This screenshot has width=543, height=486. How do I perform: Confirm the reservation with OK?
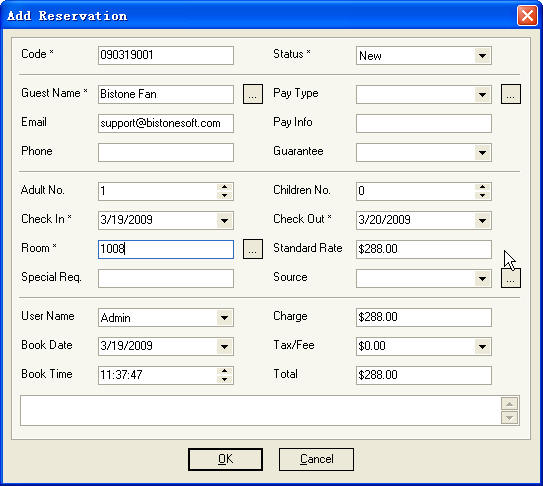click(225, 459)
